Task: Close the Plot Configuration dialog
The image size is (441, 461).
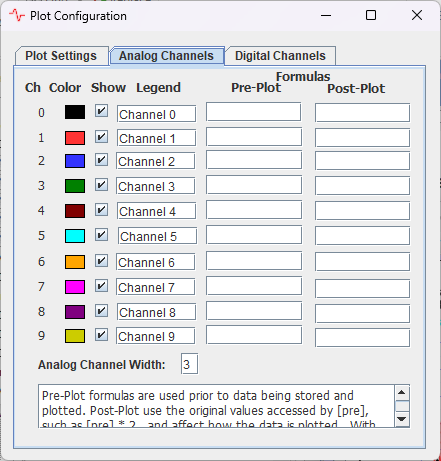Action: (x=417, y=15)
